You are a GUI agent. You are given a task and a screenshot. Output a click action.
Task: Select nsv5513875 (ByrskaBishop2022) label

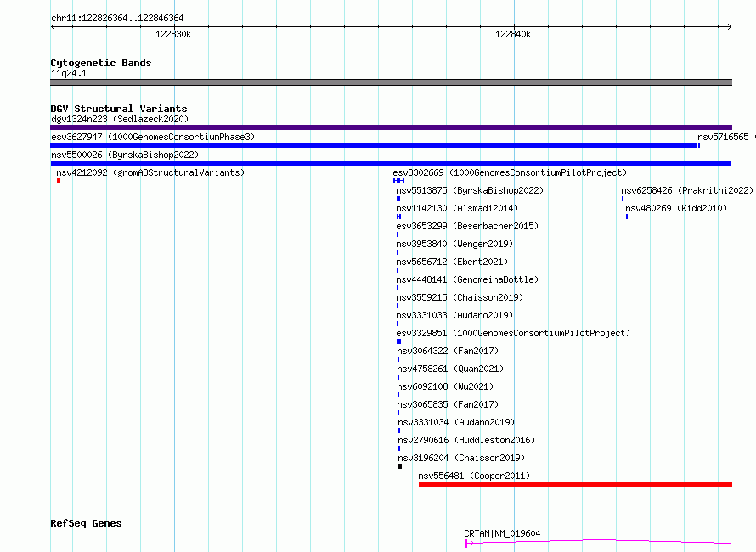click(x=470, y=190)
